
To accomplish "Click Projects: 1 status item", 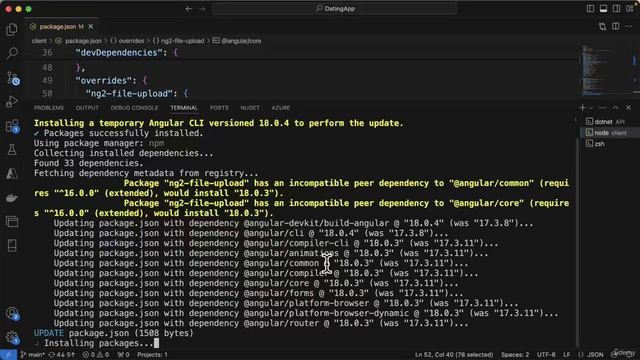I will pos(152,355).
